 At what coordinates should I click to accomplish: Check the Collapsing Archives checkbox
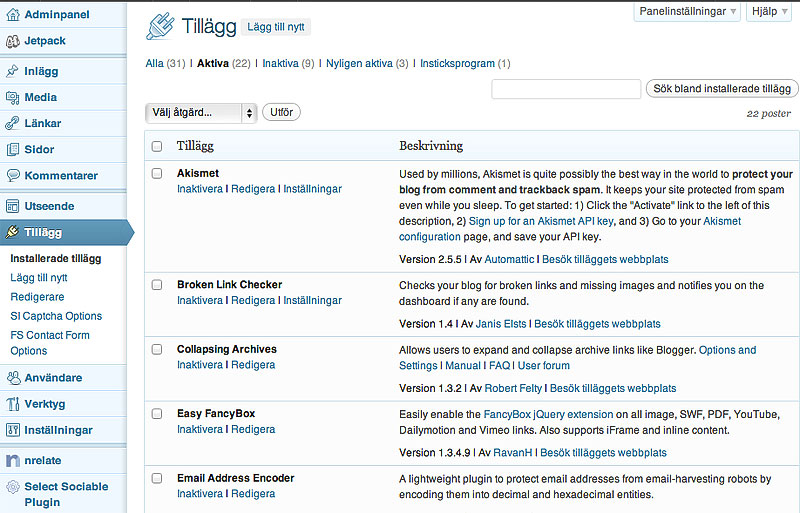157,350
